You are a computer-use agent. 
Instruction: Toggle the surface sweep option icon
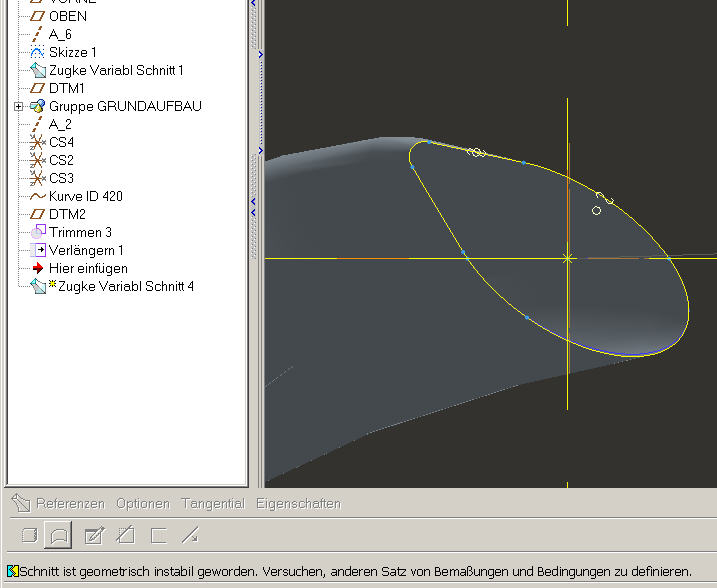(59, 535)
